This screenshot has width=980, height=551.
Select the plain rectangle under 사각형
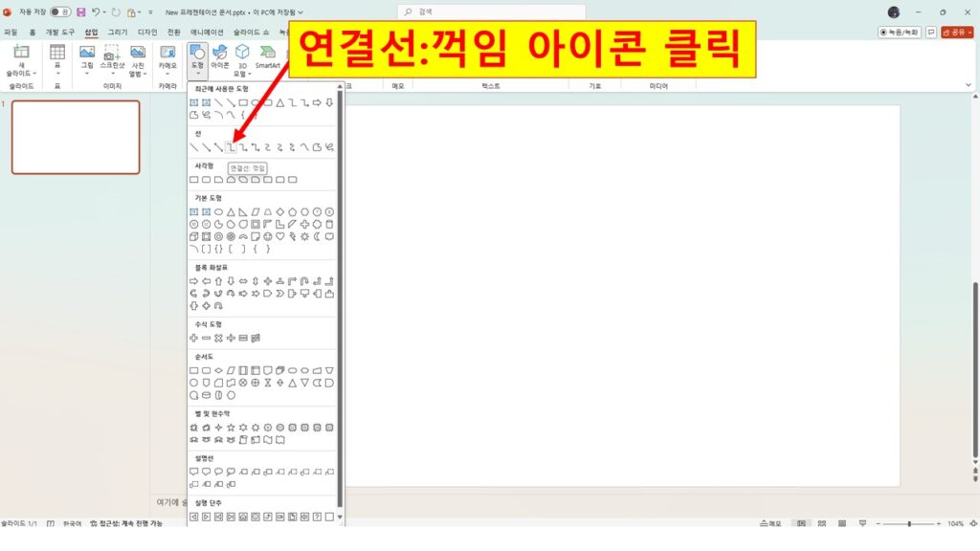193,180
